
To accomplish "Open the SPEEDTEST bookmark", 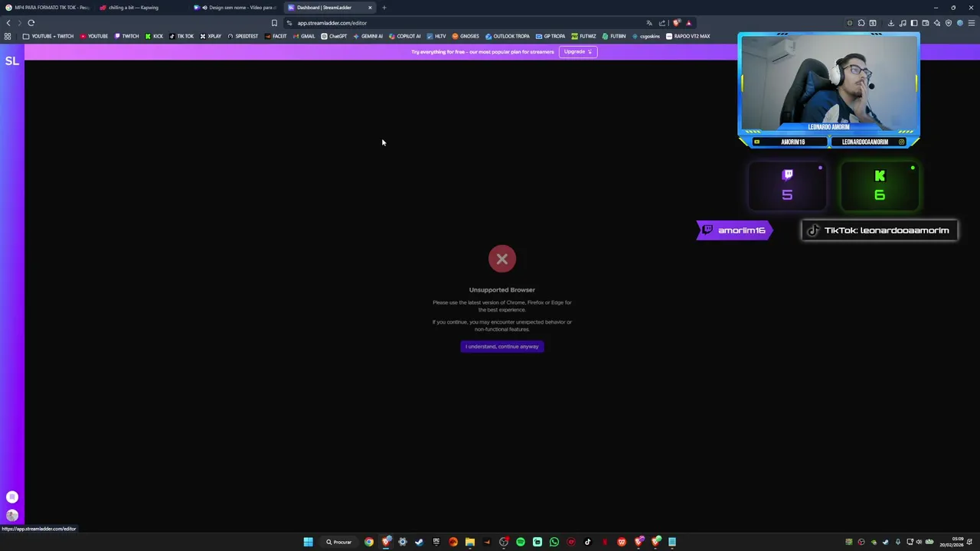I will click(x=243, y=36).
